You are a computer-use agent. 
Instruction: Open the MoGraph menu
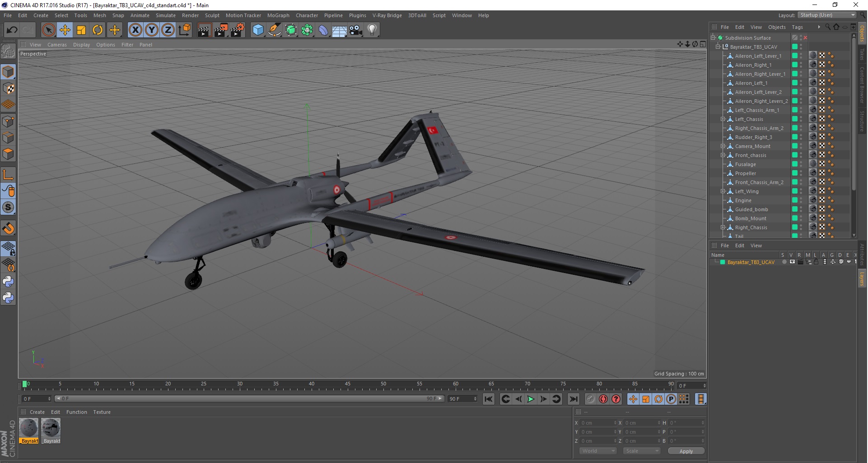tap(278, 15)
